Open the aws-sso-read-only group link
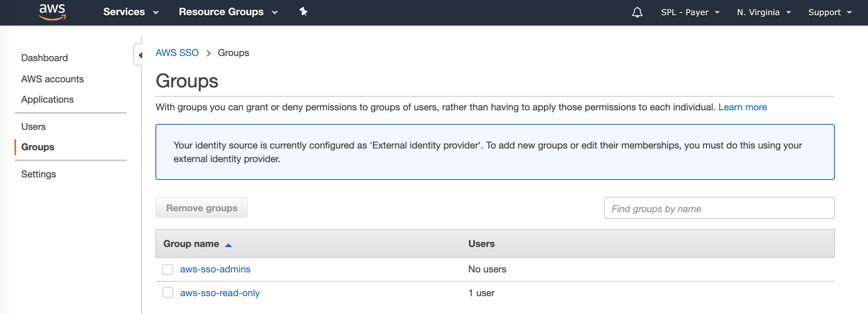 click(220, 293)
